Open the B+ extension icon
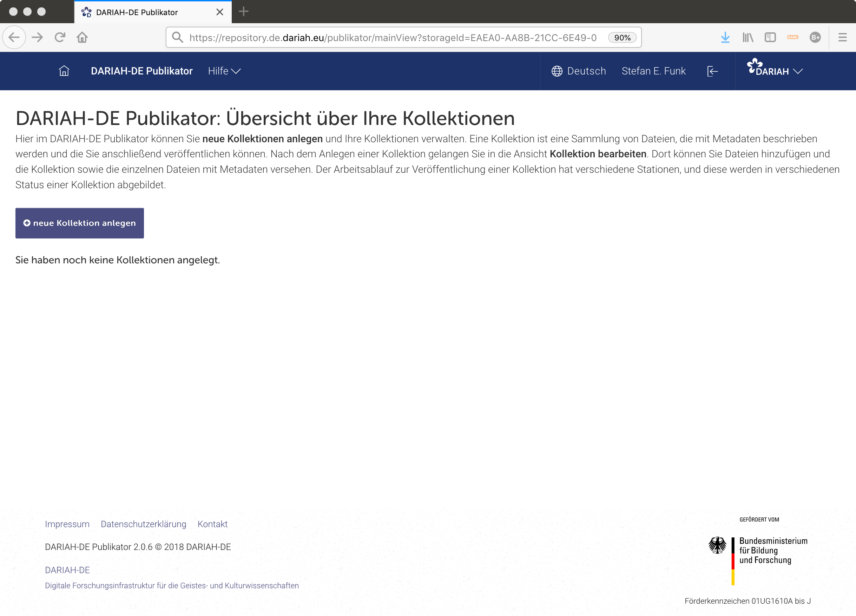The width and height of the screenshot is (856, 616). point(815,37)
